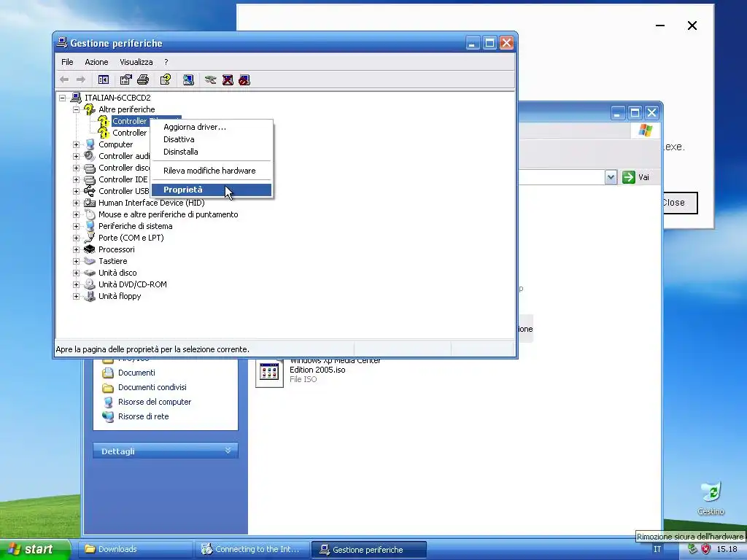The height and width of the screenshot is (560, 747).
Task: Open the Properties toolbar icon in Gestione periferiche
Action: (125, 80)
